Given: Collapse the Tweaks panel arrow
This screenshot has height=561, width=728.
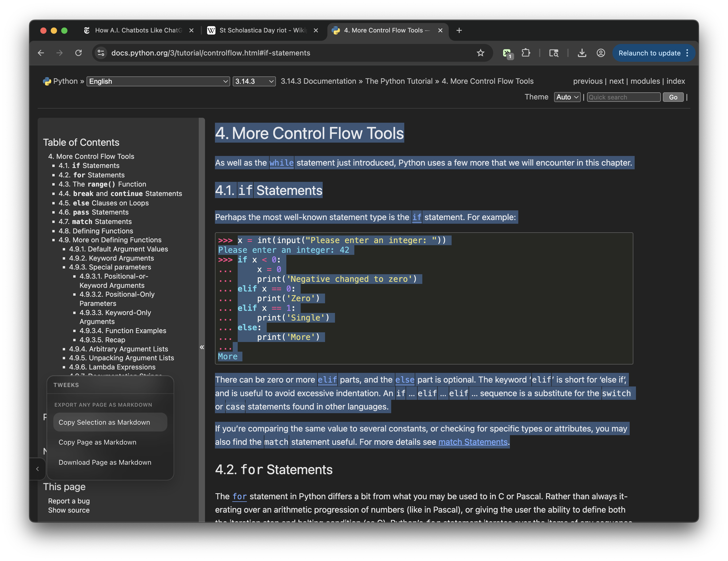Looking at the screenshot, I should coord(38,469).
